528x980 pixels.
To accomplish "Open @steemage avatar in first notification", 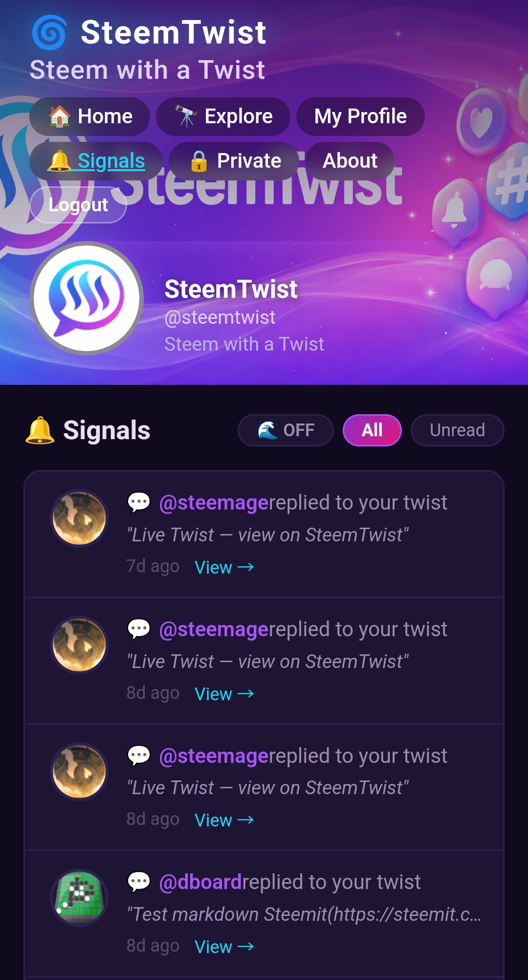I will point(79,518).
